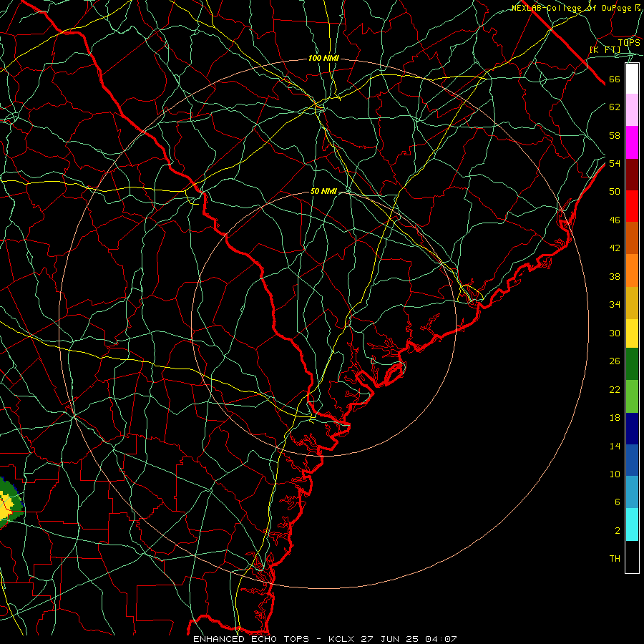644x644 pixels.
Task: Click the white 66 kft color swatch
Action: pyautogui.click(x=632, y=79)
